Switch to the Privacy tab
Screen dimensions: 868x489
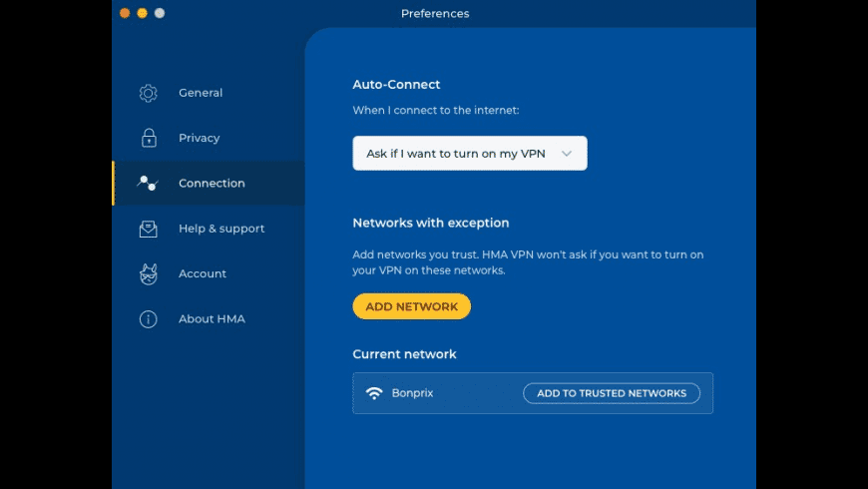point(209,138)
